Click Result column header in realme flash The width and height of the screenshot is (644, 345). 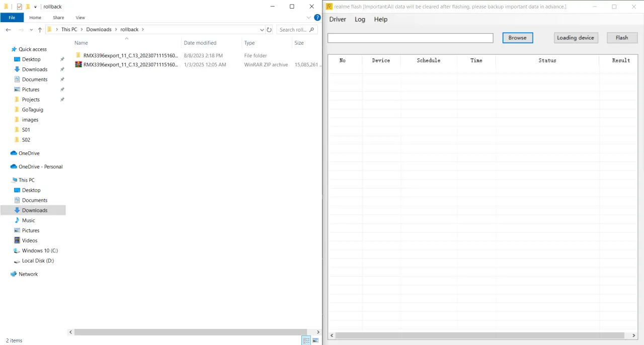tap(621, 60)
